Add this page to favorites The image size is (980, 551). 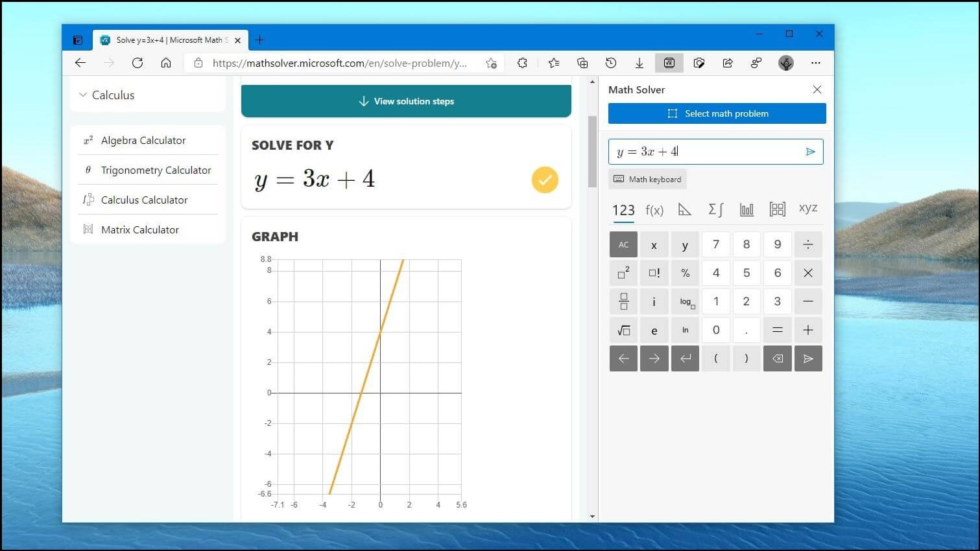coord(491,63)
